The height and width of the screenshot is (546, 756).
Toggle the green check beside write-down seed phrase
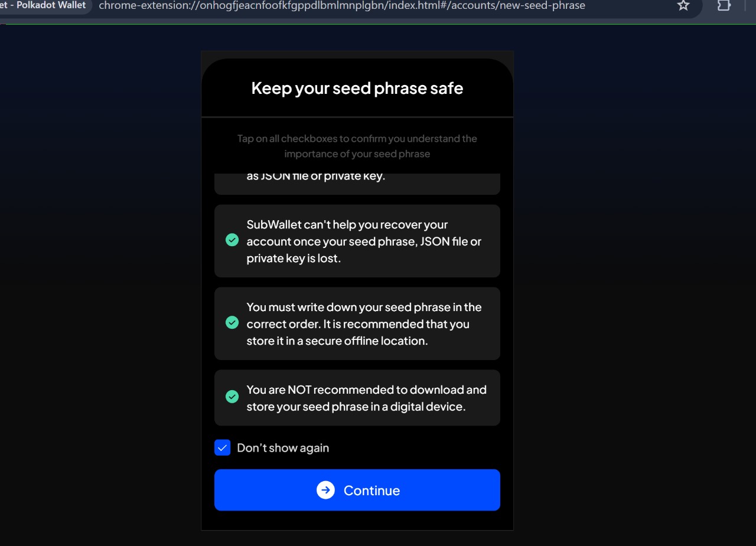click(232, 323)
